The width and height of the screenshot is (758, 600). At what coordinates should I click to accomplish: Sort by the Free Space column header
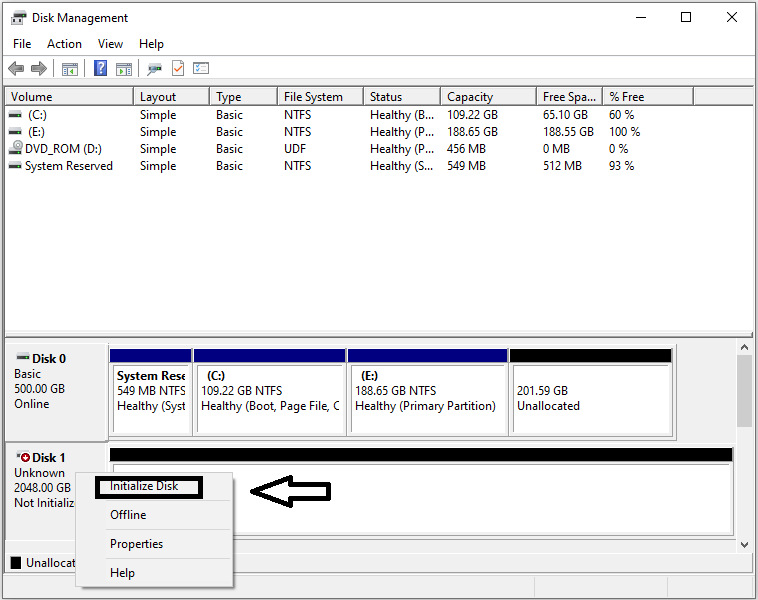coord(569,97)
